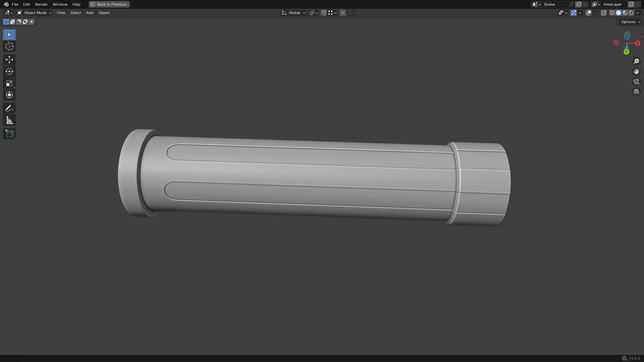Select the Move tool
Image resolution: width=644 pixels, height=362 pixels.
[9, 60]
